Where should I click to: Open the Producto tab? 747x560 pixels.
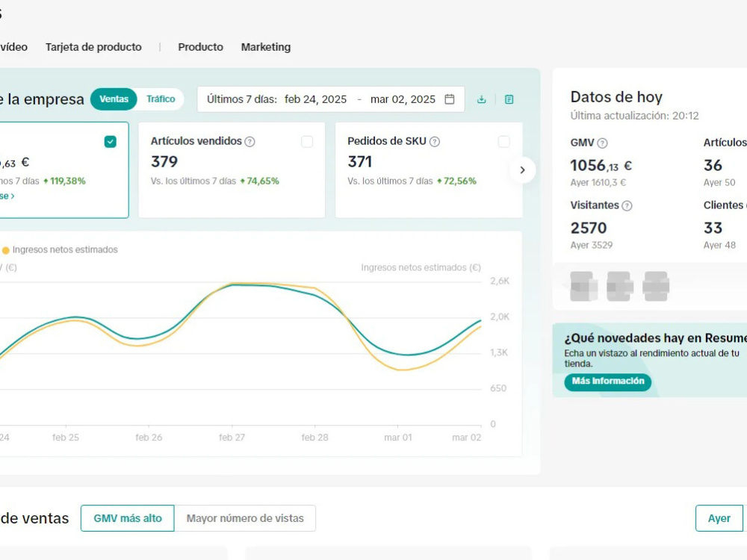click(x=200, y=47)
